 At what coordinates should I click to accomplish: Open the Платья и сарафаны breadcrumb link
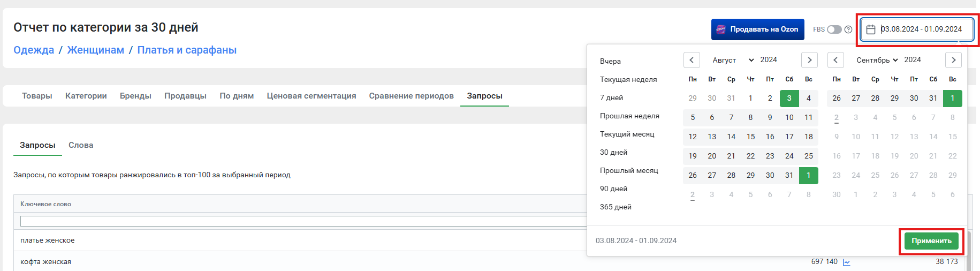187,50
